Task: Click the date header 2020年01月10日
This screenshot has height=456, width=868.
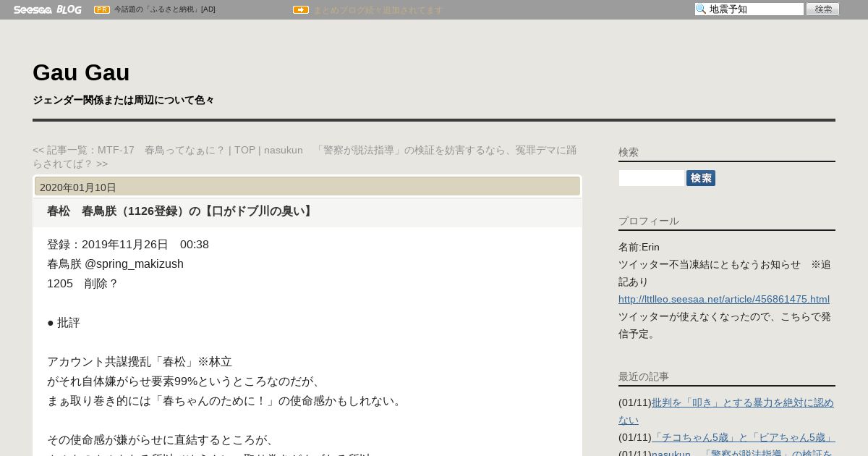Action: pyautogui.click(x=78, y=187)
